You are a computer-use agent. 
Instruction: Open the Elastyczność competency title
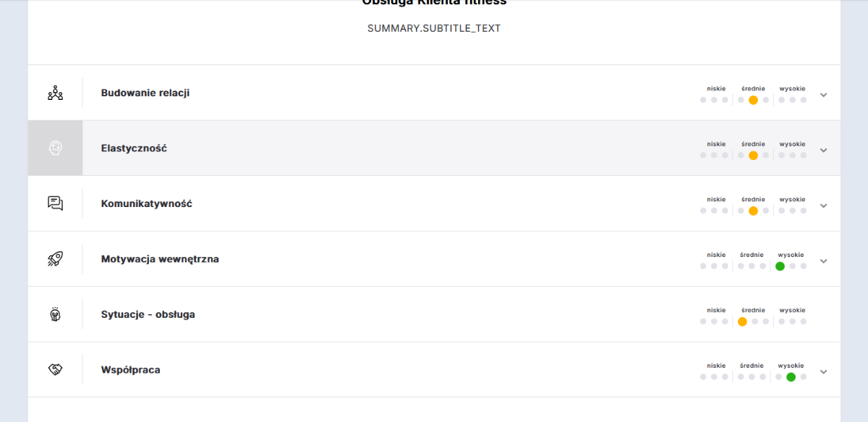(x=134, y=148)
